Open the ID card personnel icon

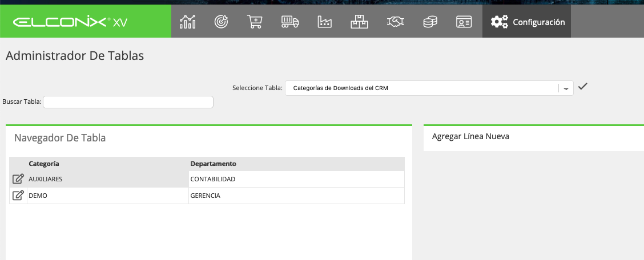point(464,22)
